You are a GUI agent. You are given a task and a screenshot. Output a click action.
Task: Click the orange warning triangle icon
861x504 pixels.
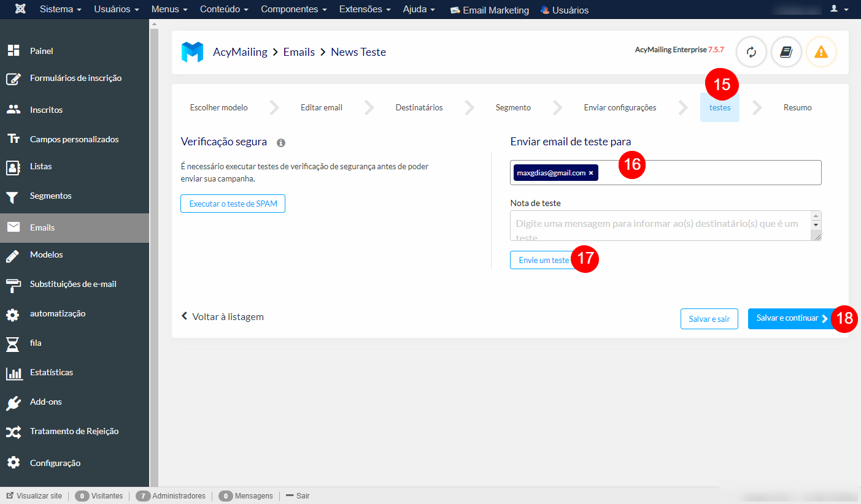[x=821, y=52]
